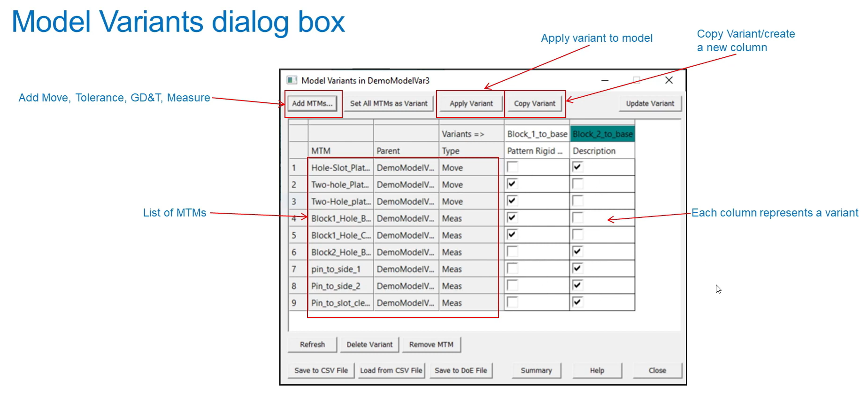Image resolution: width=868 pixels, height=394 pixels.
Task: Select the Block2_Hole_B MTM row cell
Action: pos(340,252)
